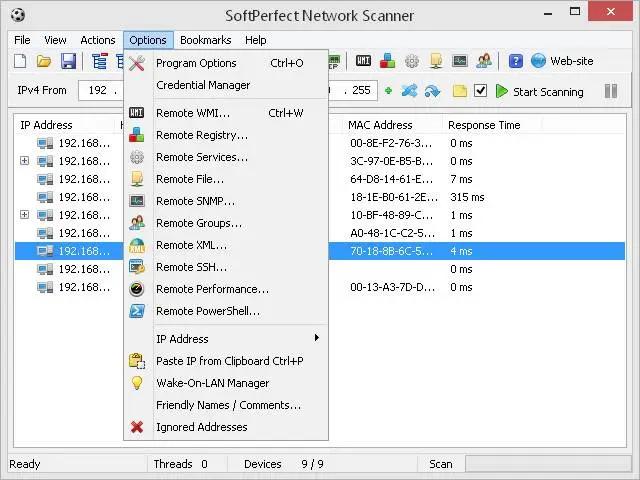Open the Bookmarks menu
640x480 pixels.
click(205, 40)
